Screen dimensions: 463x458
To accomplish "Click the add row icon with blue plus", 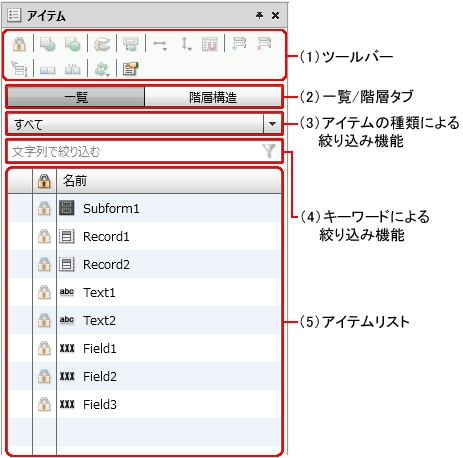I will (239, 44).
